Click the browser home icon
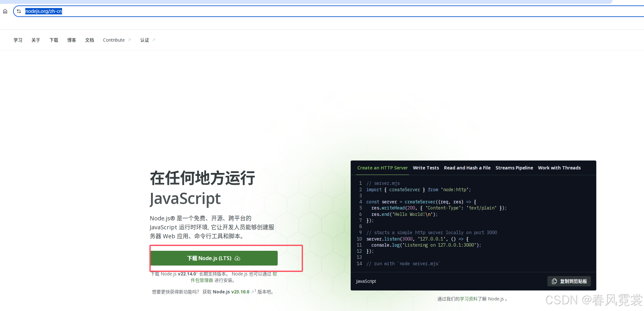This screenshot has height=311, width=644. click(x=5, y=11)
